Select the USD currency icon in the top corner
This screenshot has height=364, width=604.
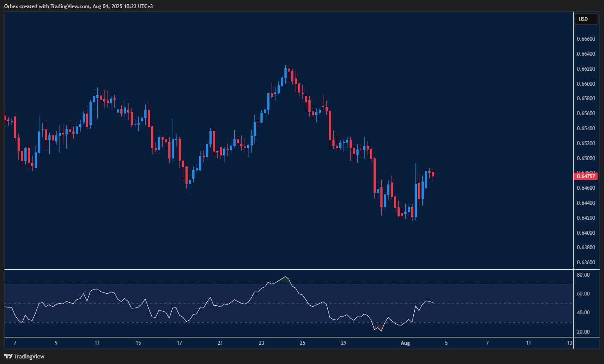pos(586,19)
